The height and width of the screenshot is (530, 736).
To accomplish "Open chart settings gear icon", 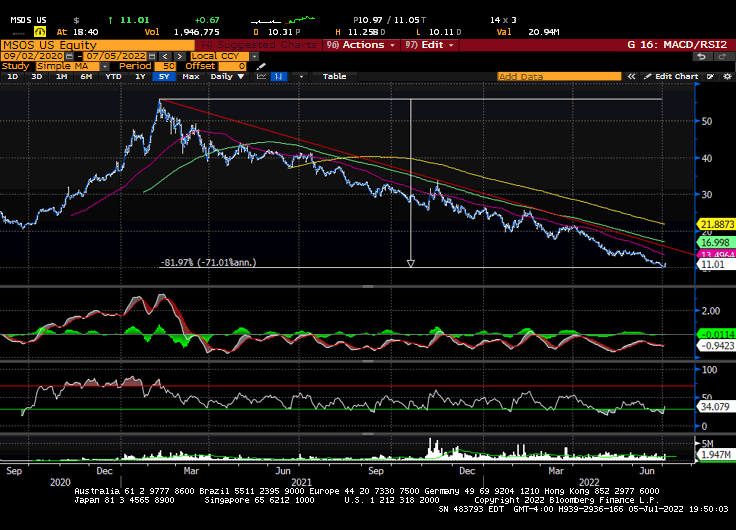I will [727, 77].
